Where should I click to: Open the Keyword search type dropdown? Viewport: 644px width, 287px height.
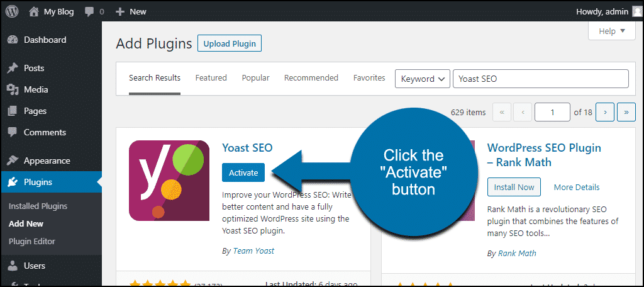click(422, 79)
